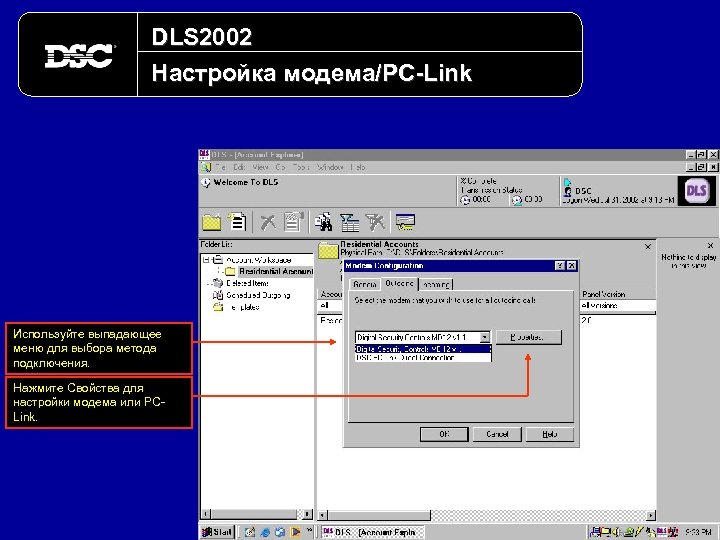The image size is (720, 540).
Task: Click the Internet Explorer quick launch icon
Action: (x=265, y=532)
